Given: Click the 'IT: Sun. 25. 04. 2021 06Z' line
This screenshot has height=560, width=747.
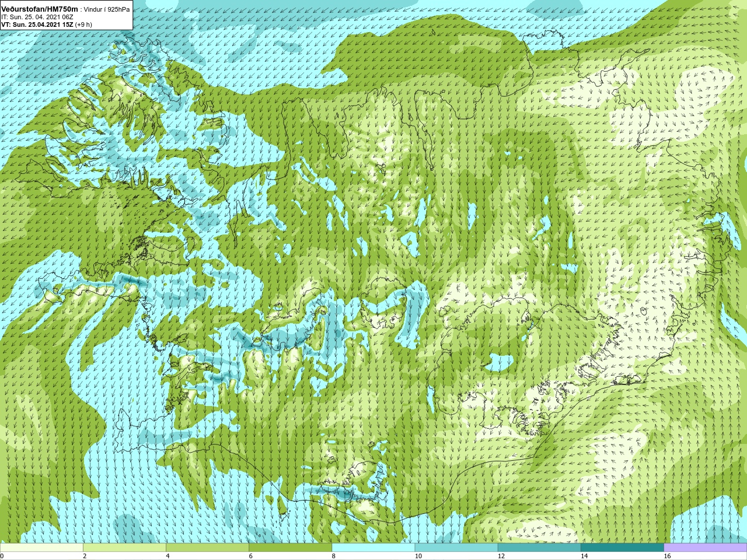Looking at the screenshot, I should tap(37, 17).
